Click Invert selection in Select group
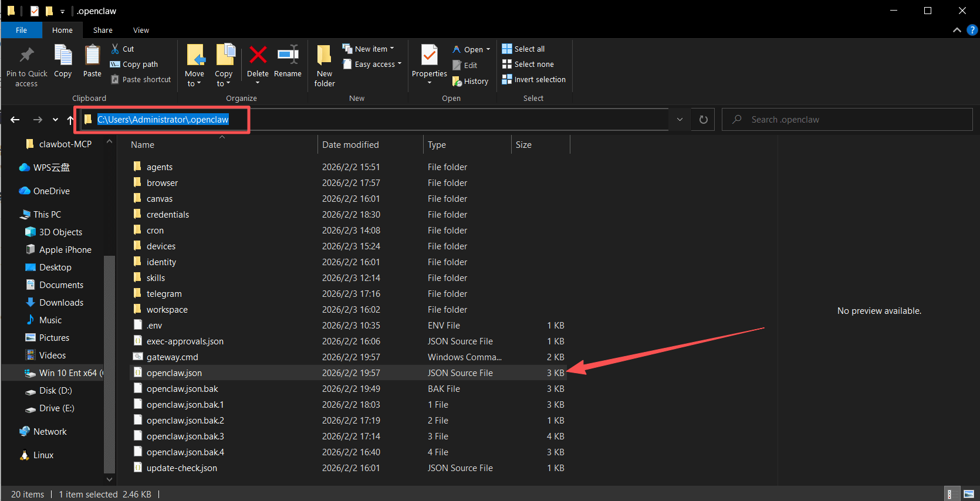This screenshot has width=980, height=501. (534, 80)
